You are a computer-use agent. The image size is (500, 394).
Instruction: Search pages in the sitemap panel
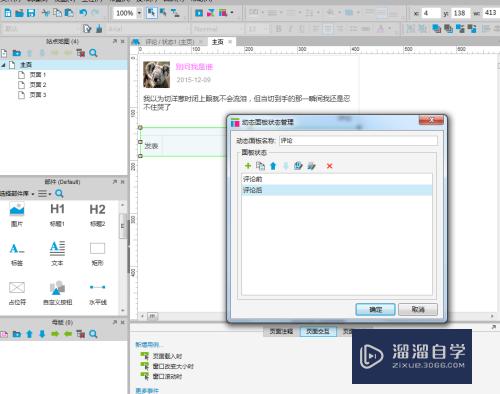(x=93, y=53)
